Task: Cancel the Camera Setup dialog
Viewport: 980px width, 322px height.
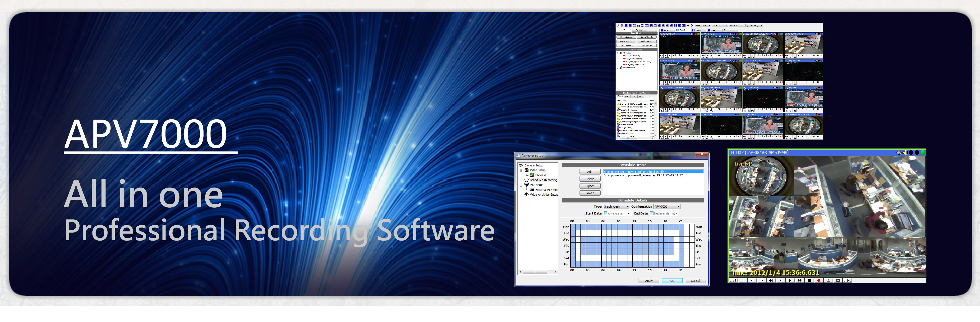Action: coord(695,281)
